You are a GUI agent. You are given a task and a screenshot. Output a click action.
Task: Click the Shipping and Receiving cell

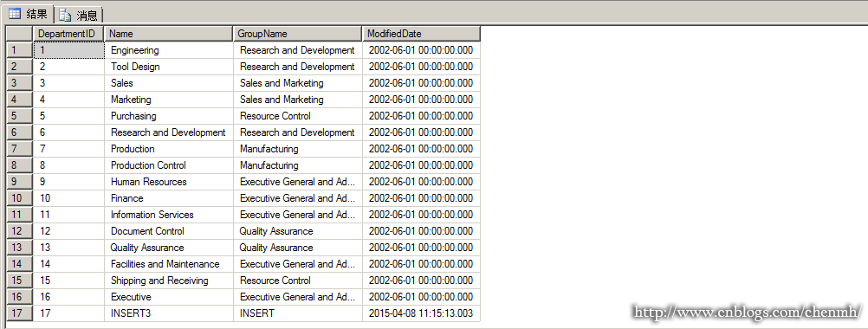[169, 281]
